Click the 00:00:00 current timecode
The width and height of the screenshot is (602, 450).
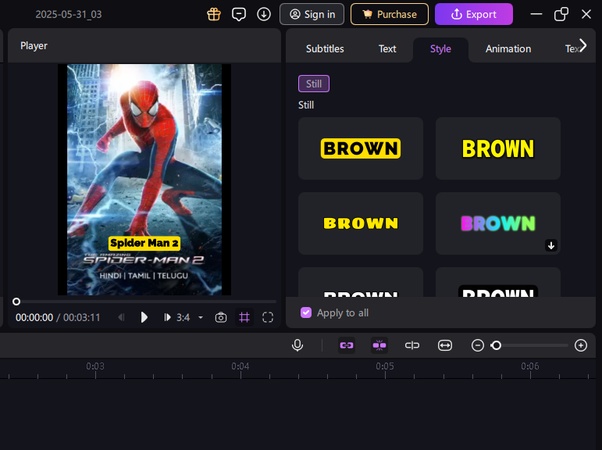[34, 318]
